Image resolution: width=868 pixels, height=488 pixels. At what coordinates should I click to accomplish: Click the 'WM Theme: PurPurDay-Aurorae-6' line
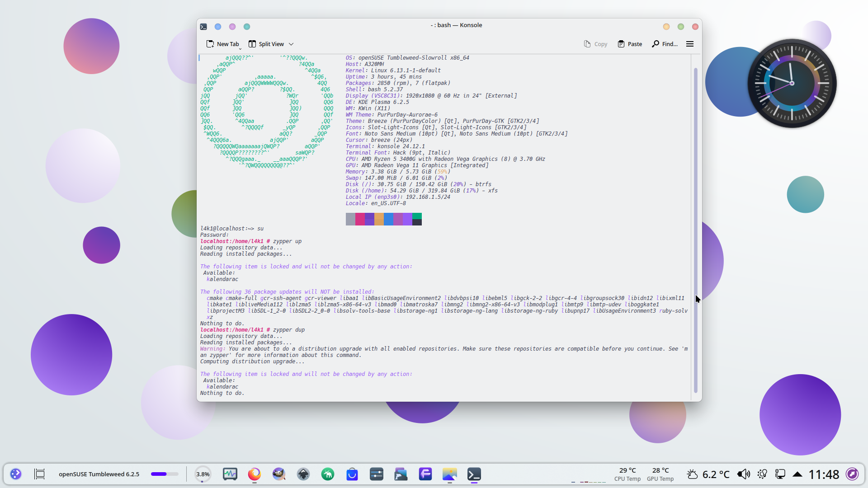tap(392, 115)
